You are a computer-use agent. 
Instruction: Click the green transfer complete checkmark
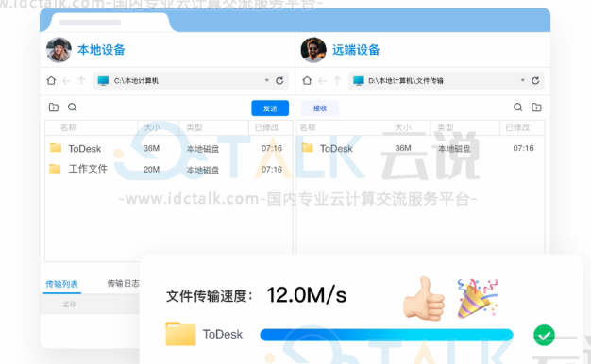pyautogui.click(x=544, y=335)
